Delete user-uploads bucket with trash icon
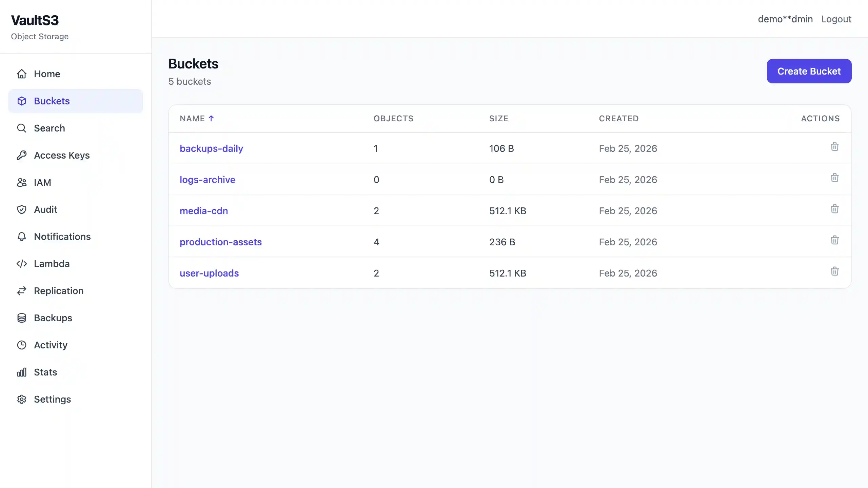This screenshot has width=868, height=488. [834, 271]
